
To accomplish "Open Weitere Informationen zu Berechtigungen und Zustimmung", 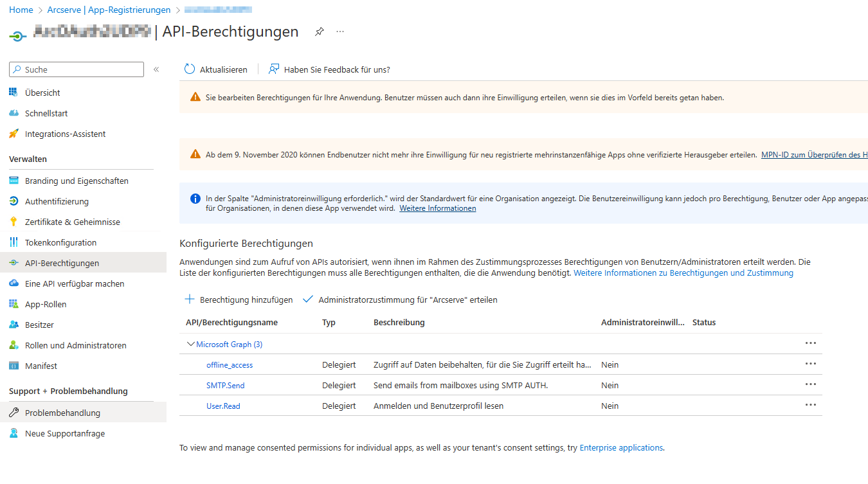I will click(x=683, y=273).
